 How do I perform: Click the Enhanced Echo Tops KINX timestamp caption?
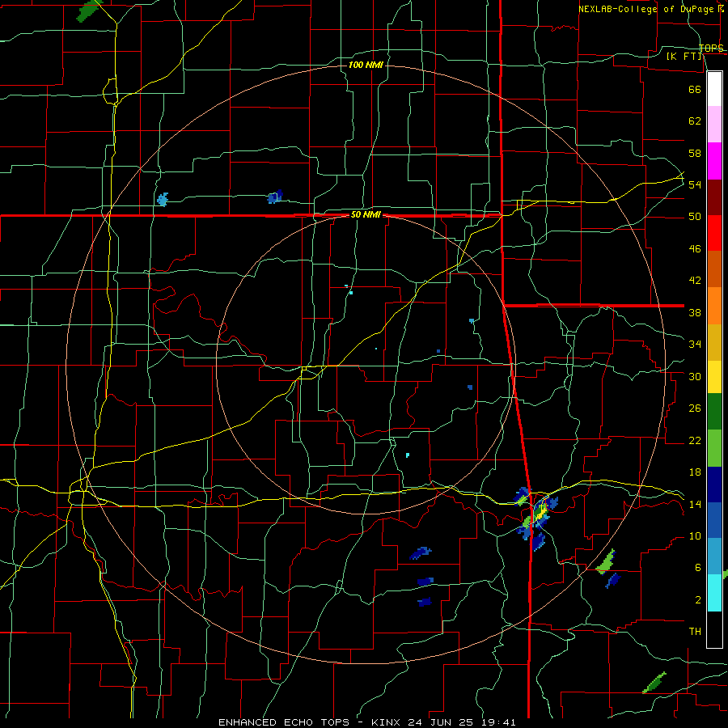coord(366,722)
